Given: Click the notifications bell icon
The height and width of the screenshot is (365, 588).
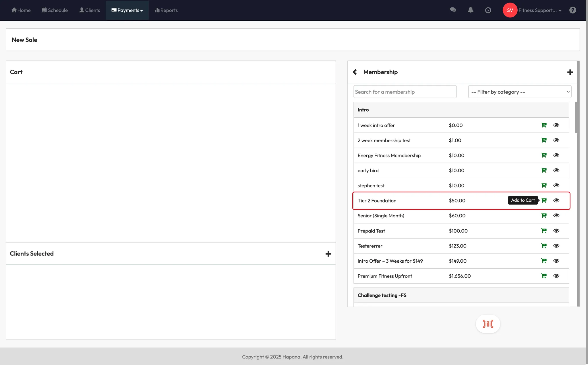Looking at the screenshot, I should click(x=470, y=10).
